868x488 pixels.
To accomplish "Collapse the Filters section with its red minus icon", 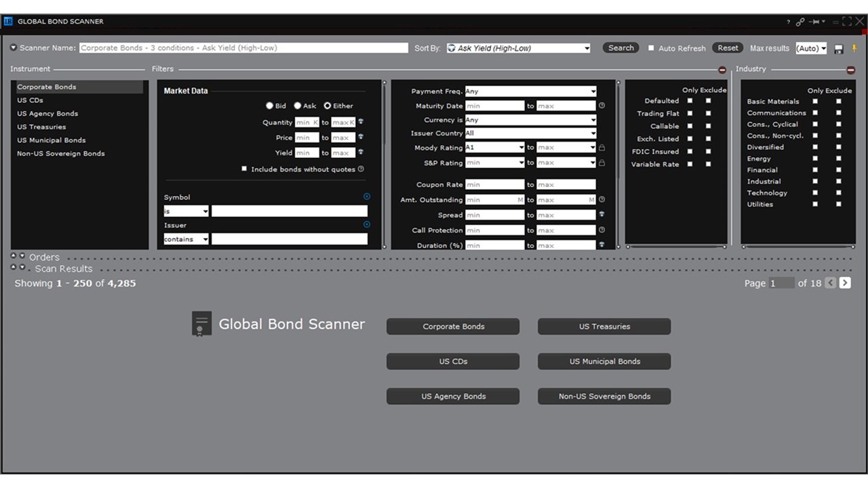I will coord(721,69).
